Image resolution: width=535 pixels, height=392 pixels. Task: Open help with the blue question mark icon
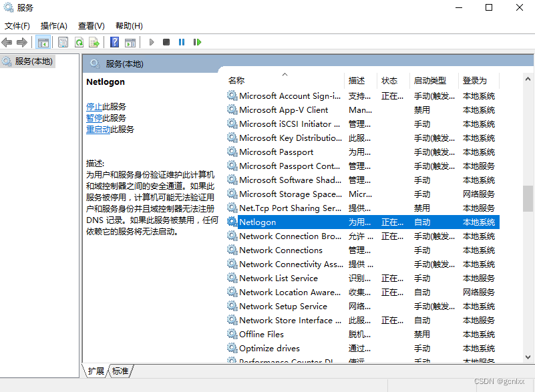pyautogui.click(x=114, y=42)
